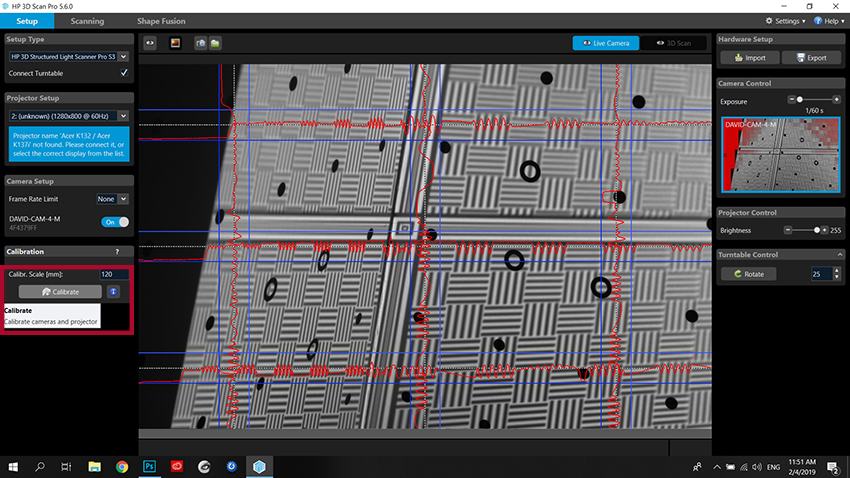Click the turntable degrees input field
This screenshot has width=850, height=478.
click(x=822, y=274)
